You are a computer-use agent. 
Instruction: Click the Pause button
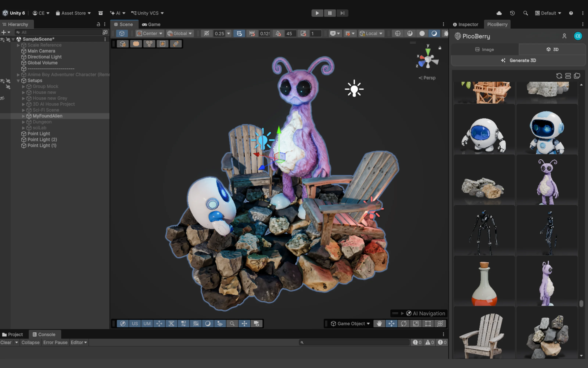(330, 13)
